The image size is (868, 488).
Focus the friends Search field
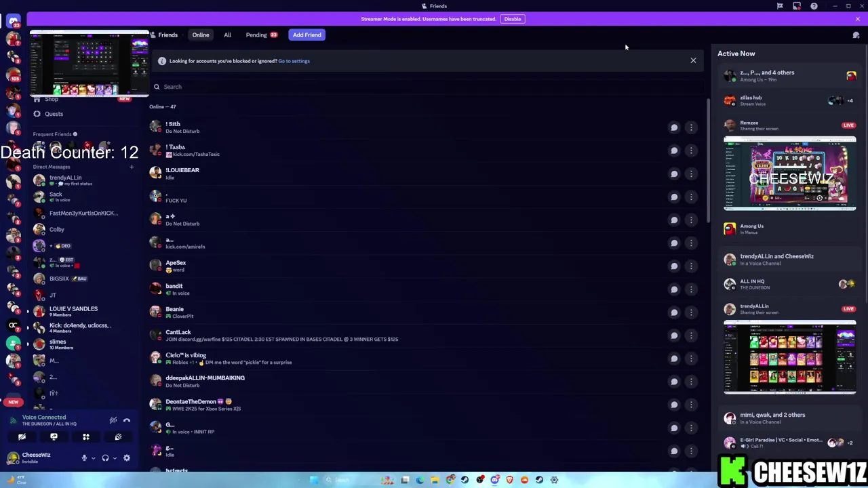pos(427,87)
